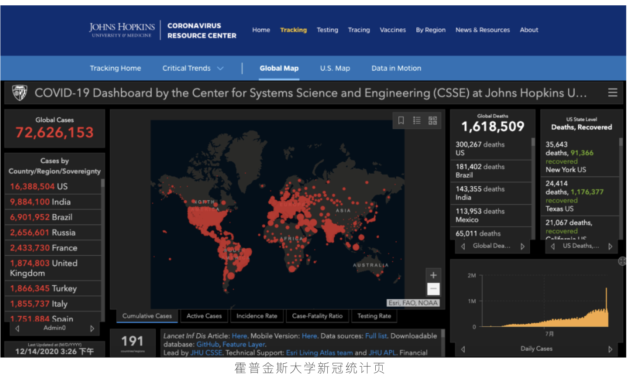Select the 6,901,952 Brazil row
The height and width of the screenshot is (376, 627).
(53, 217)
